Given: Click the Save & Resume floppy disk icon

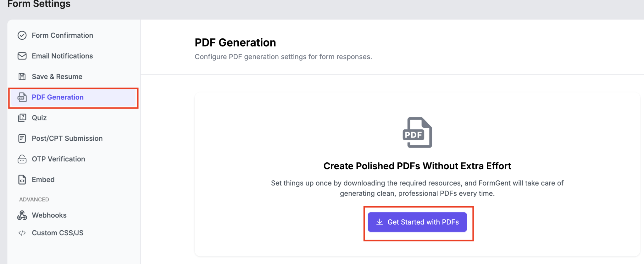Looking at the screenshot, I should click(x=22, y=76).
